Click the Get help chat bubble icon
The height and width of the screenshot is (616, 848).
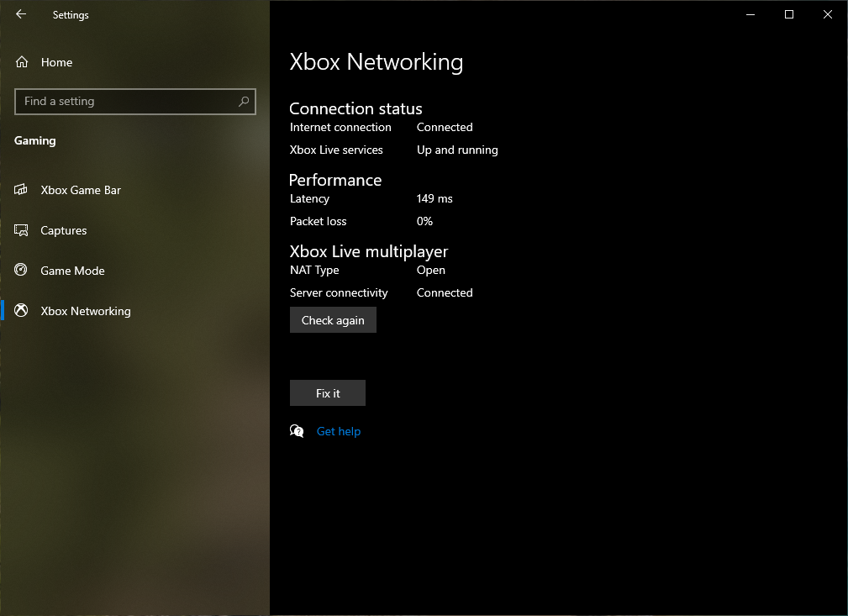pyautogui.click(x=297, y=431)
